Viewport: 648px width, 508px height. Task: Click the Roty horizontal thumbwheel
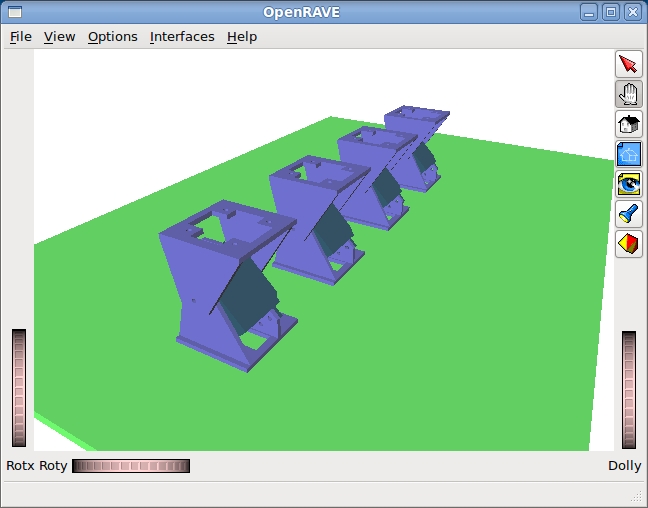[x=131, y=466]
